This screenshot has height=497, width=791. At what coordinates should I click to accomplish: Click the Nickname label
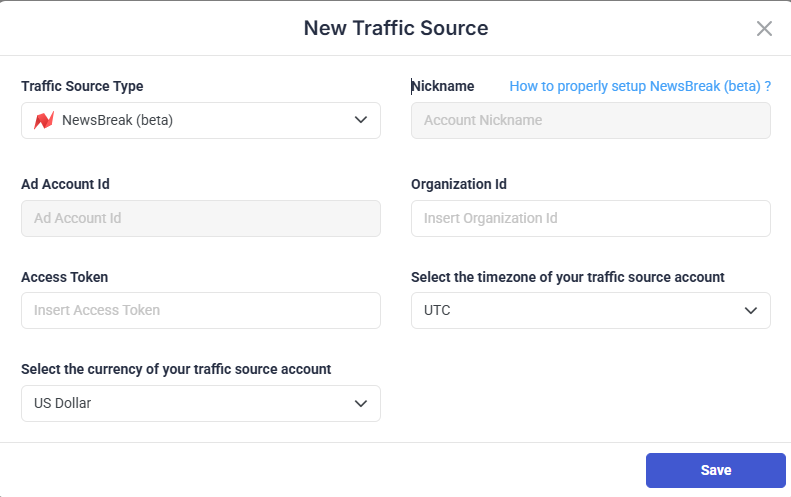point(443,86)
